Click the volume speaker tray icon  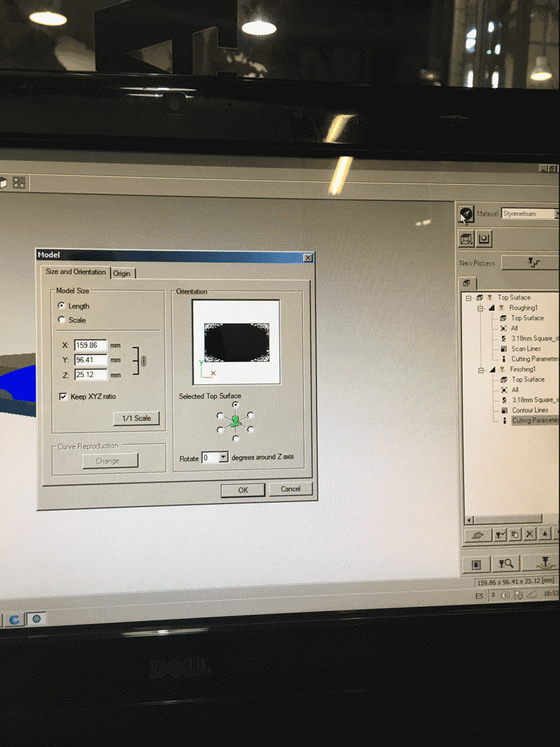[505, 595]
